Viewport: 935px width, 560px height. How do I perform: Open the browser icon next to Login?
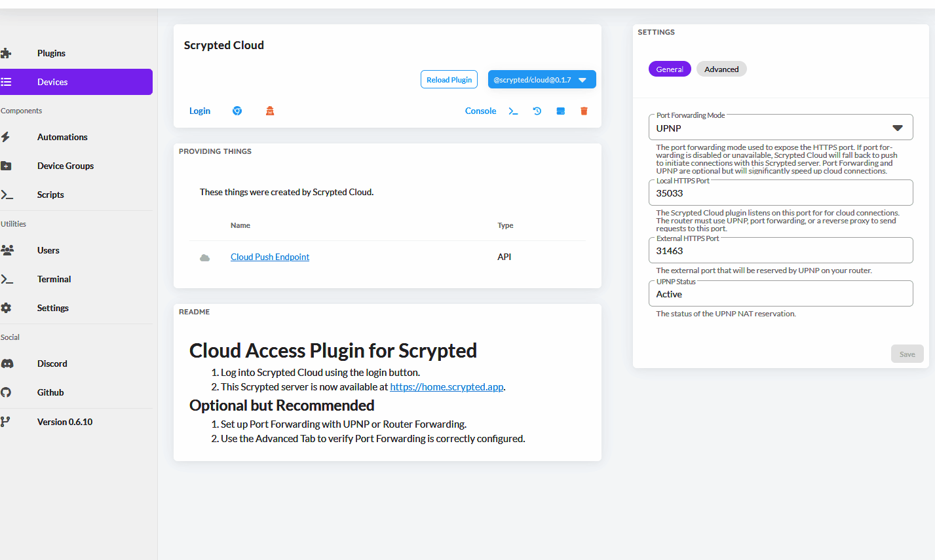[237, 110]
